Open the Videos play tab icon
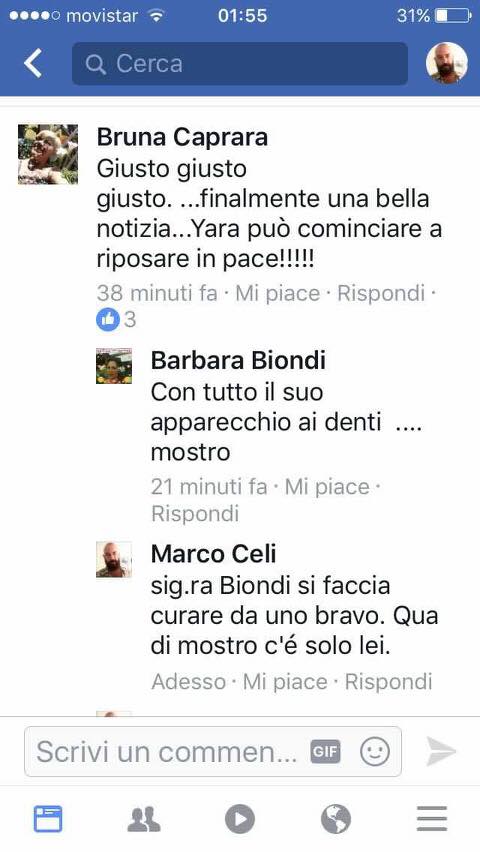The height and width of the screenshot is (852, 480). click(240, 819)
